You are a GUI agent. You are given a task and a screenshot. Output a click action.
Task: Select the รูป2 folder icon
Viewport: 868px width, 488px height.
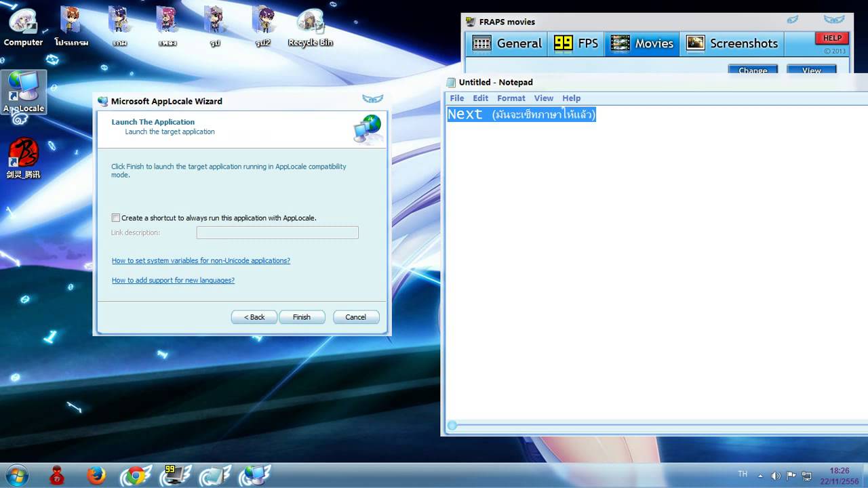[x=263, y=27]
